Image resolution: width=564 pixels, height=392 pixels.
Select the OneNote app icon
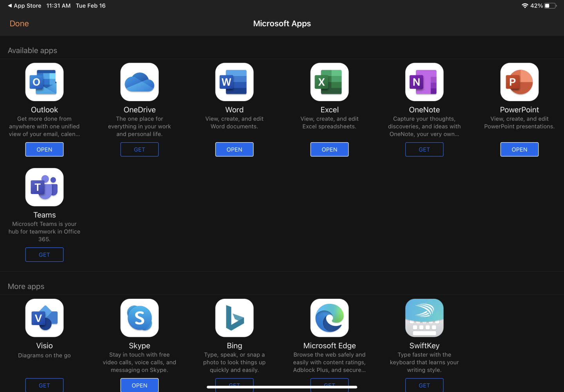pyautogui.click(x=424, y=82)
